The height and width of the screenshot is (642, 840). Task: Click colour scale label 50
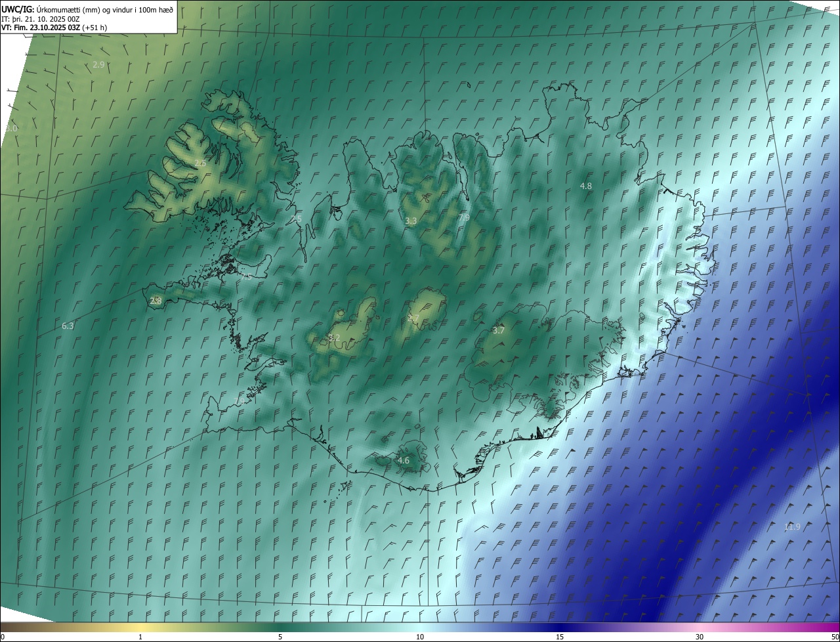pyautogui.click(x=835, y=637)
